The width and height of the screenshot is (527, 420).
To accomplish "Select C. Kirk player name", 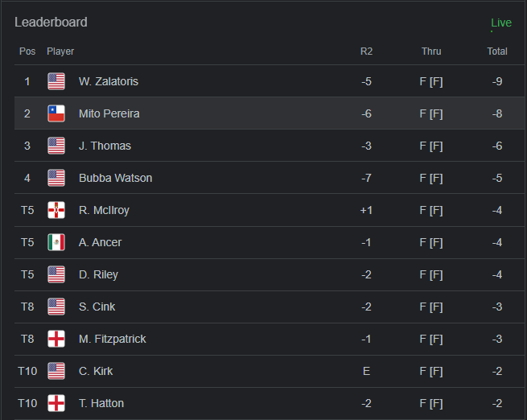I will tap(96, 371).
